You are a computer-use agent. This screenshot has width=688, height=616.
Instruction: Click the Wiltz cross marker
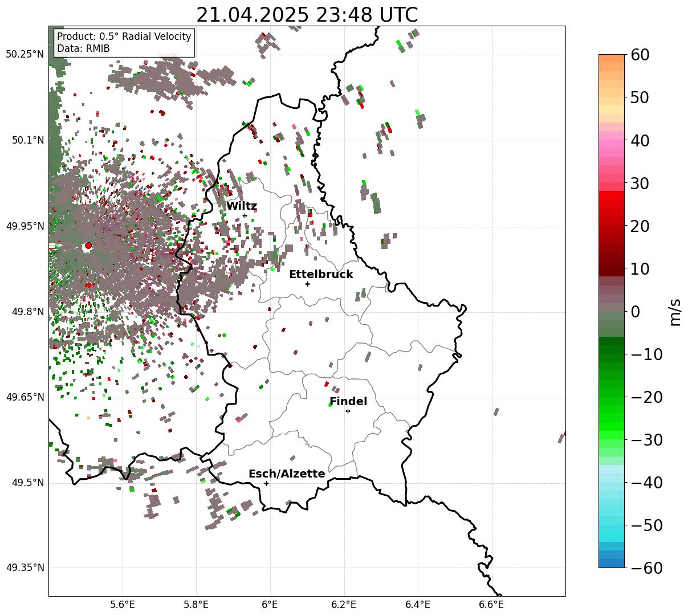coord(245,215)
